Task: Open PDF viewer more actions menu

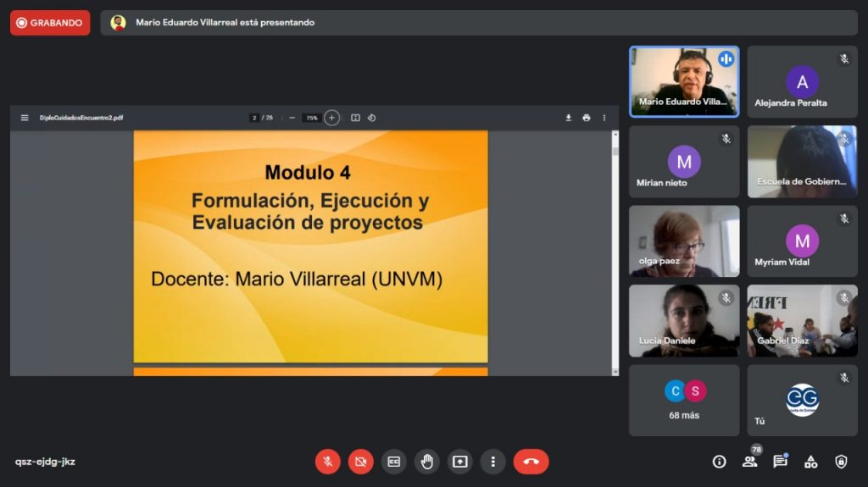Action: [x=604, y=118]
